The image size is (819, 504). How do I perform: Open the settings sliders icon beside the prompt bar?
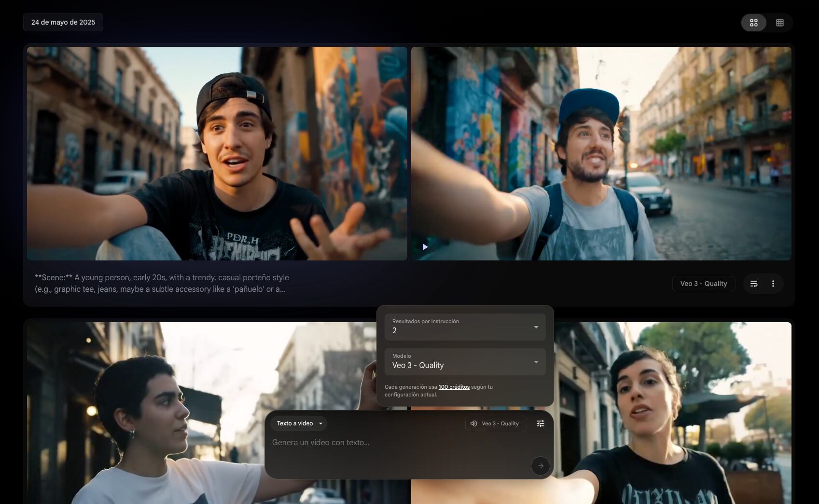tap(540, 423)
